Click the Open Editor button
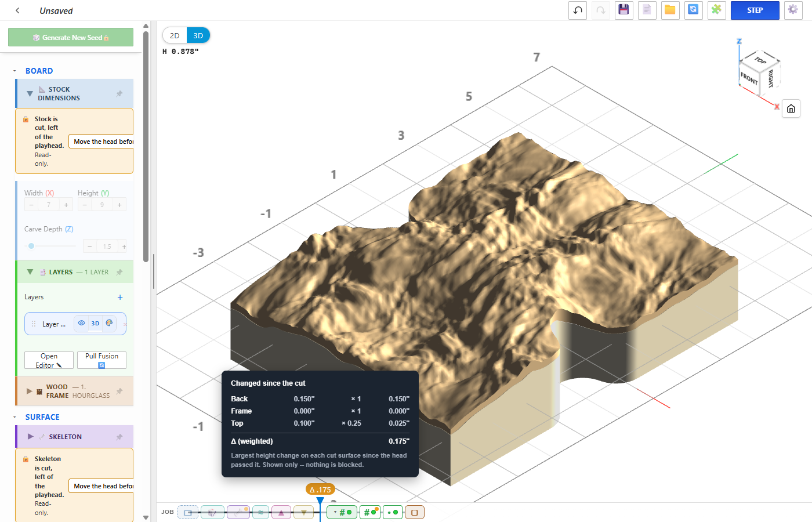 49,360
